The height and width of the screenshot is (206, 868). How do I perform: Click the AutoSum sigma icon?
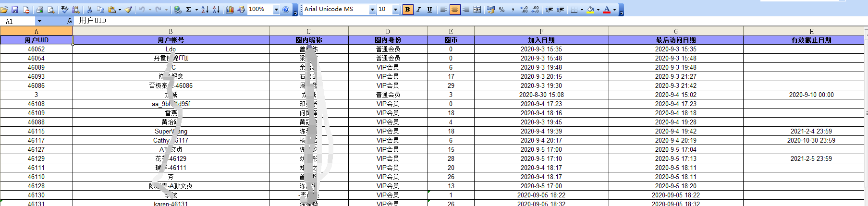pyautogui.click(x=188, y=10)
